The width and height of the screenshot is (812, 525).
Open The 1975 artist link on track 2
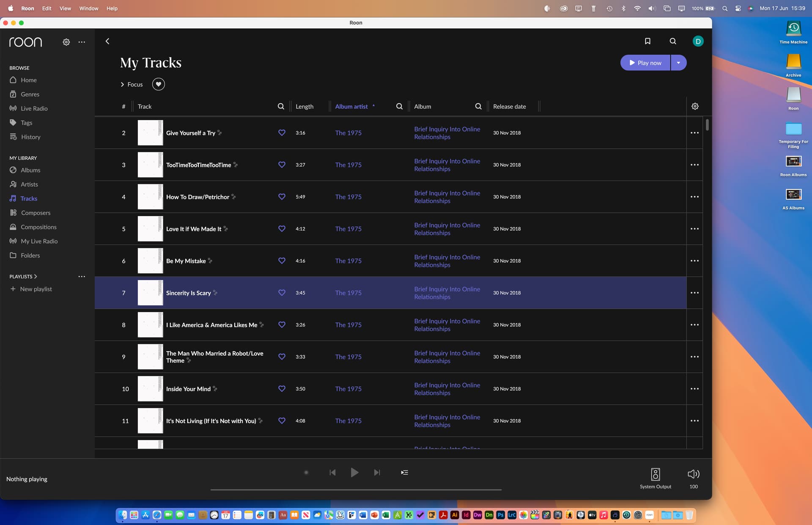[x=348, y=133]
